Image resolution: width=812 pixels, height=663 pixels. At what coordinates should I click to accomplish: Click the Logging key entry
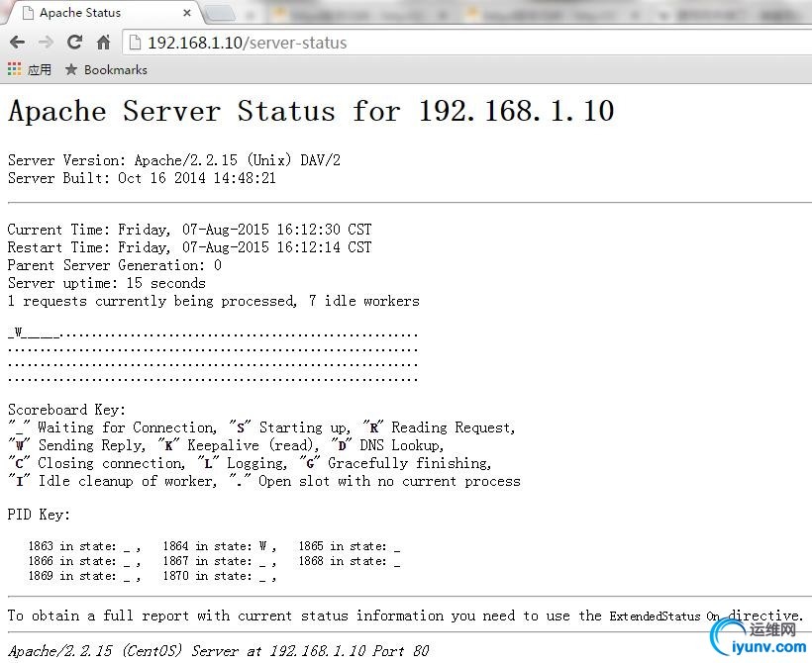pyautogui.click(x=242, y=463)
